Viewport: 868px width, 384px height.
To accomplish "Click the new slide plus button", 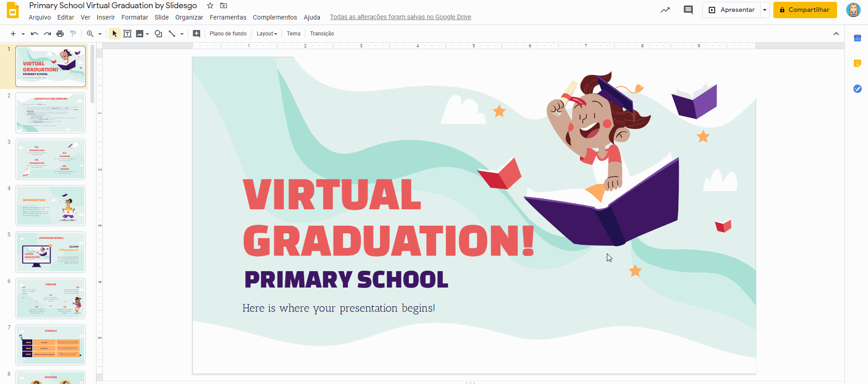I will pos(13,34).
